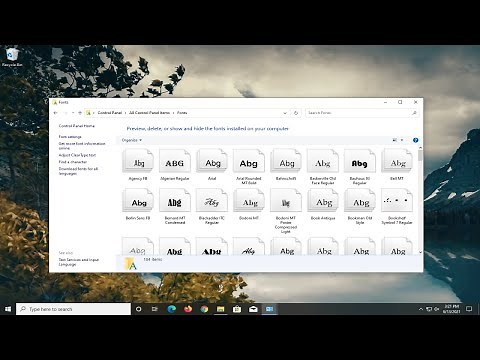Open the volume control in system tray

[437, 309]
